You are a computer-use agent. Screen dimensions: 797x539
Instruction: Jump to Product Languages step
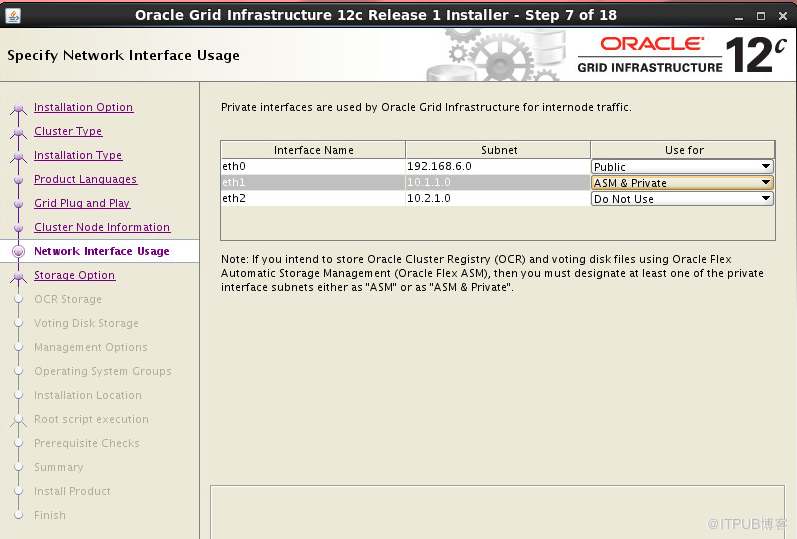pyautogui.click(x=85, y=179)
